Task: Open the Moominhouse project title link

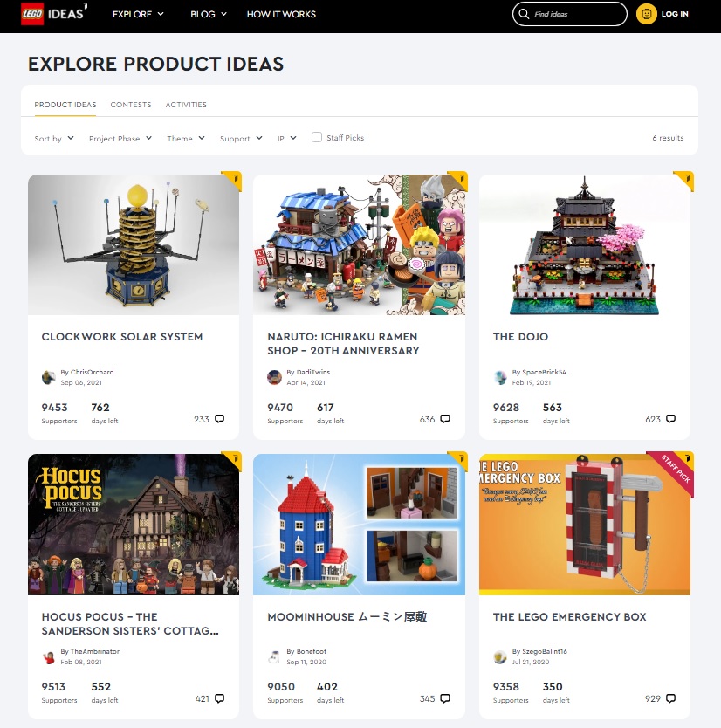Action: coord(347,616)
